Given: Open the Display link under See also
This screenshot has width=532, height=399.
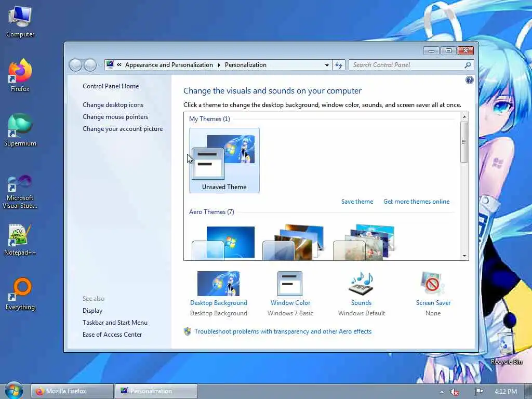Looking at the screenshot, I should click(92, 311).
